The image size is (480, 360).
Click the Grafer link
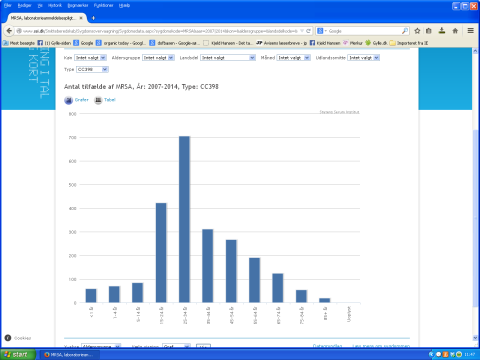82,100
